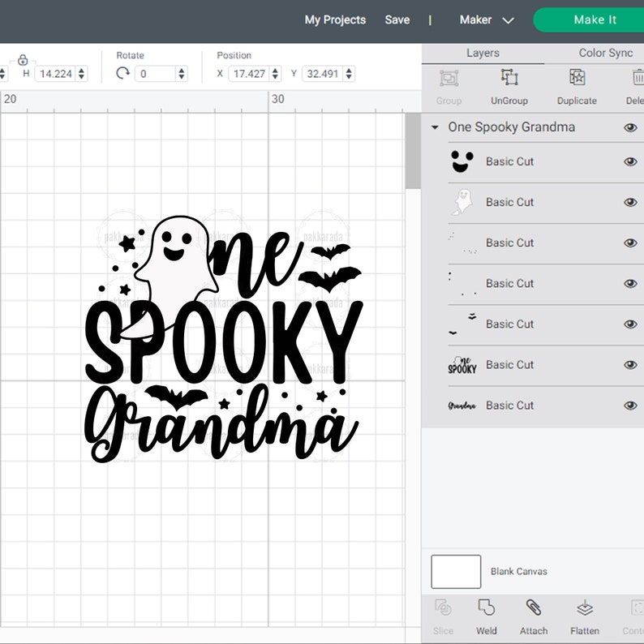
Task: Click the UnGroup icon
Action: [x=509, y=77]
